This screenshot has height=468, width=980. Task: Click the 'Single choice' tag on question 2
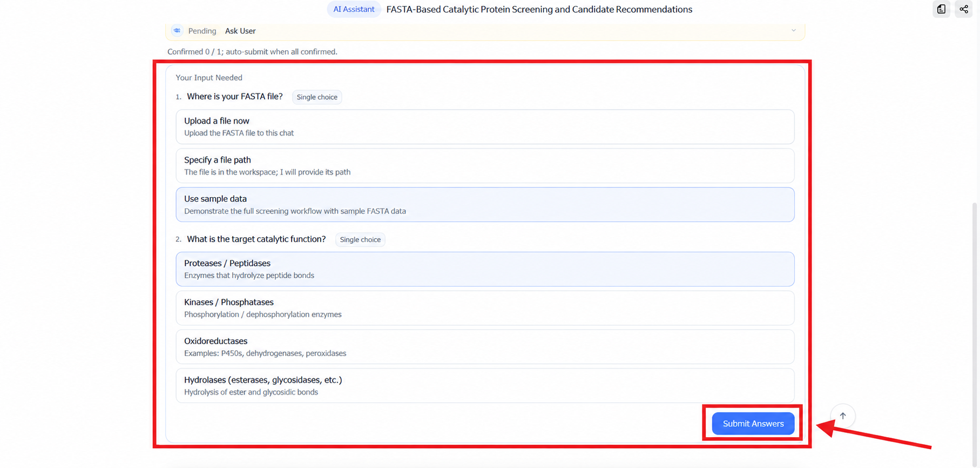coord(360,240)
